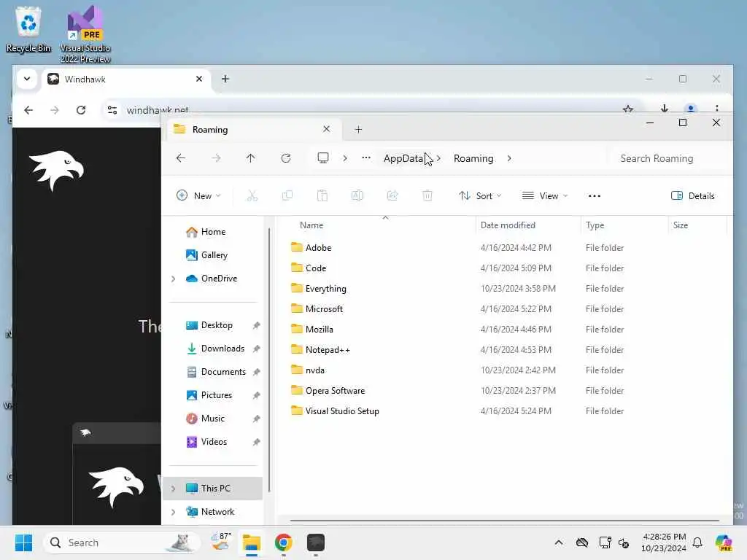Navigate up one folder level
The image size is (747, 560).
(x=251, y=158)
